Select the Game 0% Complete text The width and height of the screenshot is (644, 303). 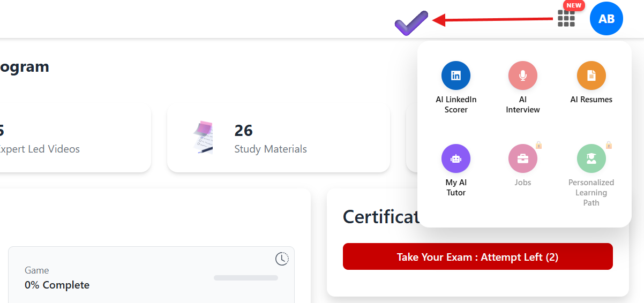tap(57, 285)
